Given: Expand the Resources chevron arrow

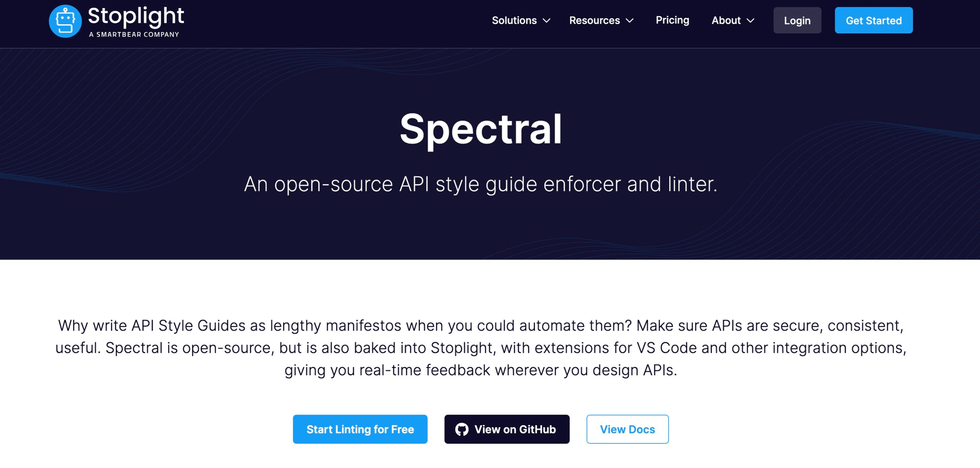Looking at the screenshot, I should 630,20.
